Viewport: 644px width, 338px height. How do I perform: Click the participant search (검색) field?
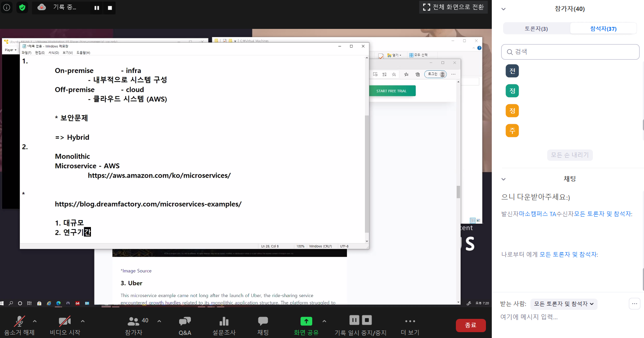pos(574,52)
